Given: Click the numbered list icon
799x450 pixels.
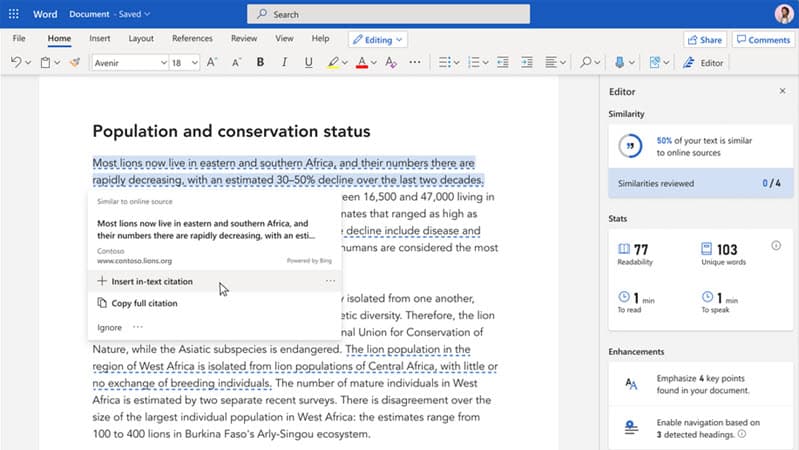Looking at the screenshot, I should tap(474, 62).
